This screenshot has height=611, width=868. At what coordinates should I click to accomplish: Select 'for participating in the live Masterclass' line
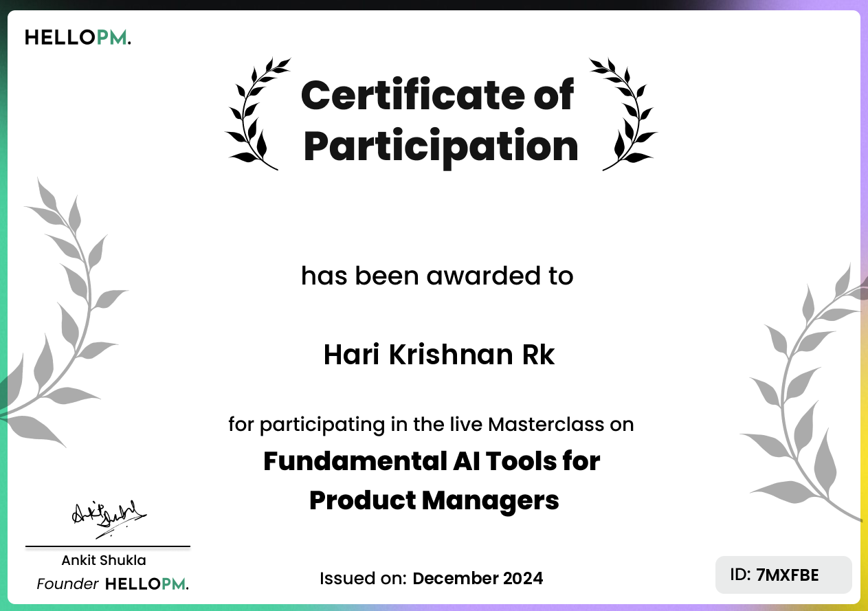click(431, 424)
